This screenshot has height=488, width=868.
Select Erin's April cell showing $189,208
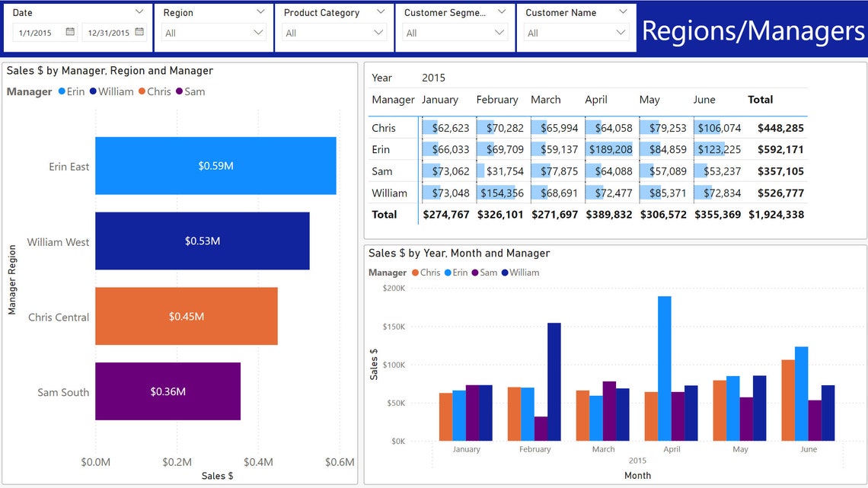(x=610, y=149)
